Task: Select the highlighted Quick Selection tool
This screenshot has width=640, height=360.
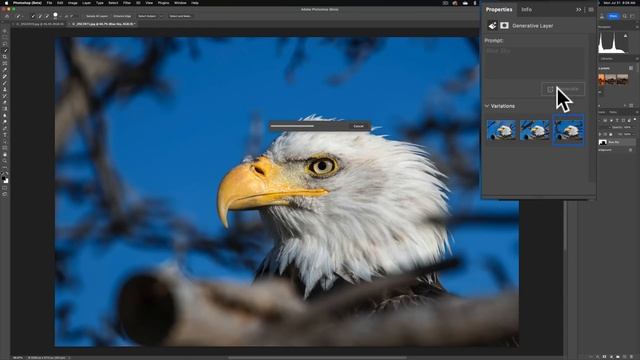Action: click(5, 50)
